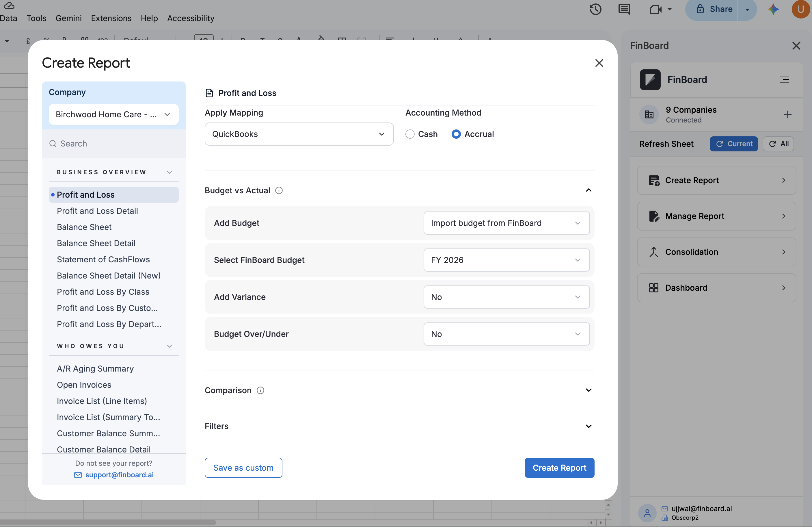Click Save as custom button
The width and height of the screenshot is (812, 527).
pyautogui.click(x=243, y=468)
